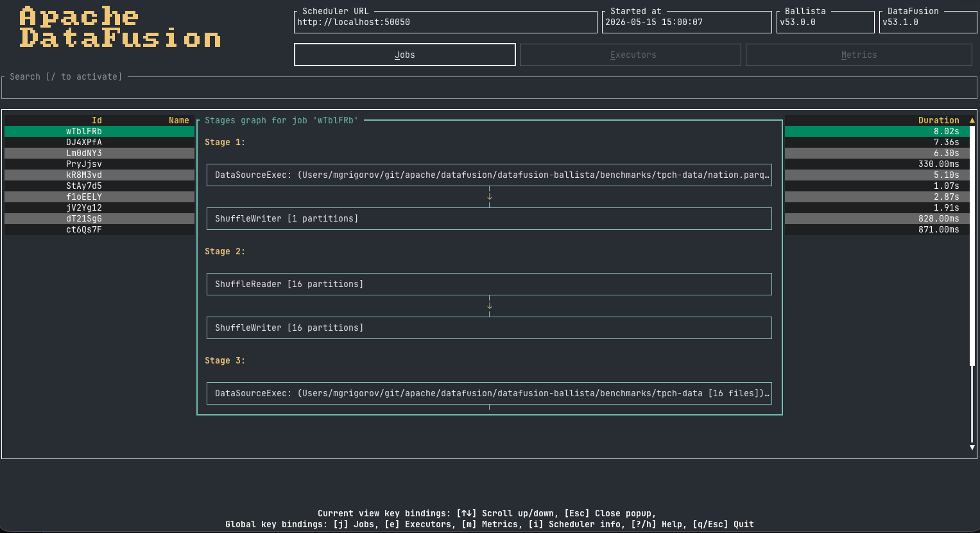Click the 'Stage 2:' label

pos(225,251)
